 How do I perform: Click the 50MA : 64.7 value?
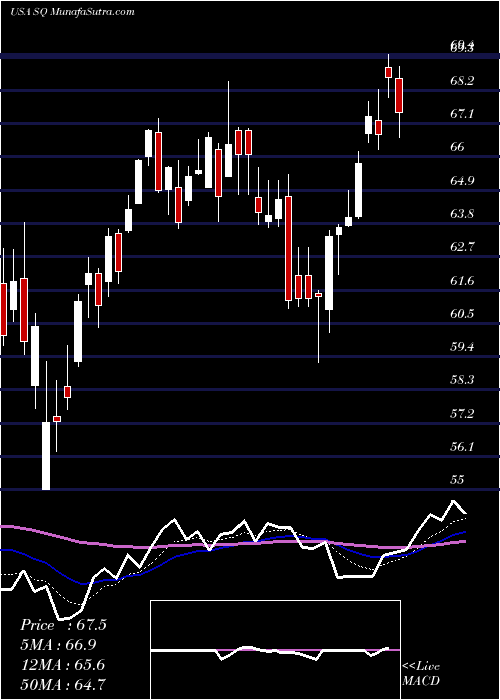[63, 683]
